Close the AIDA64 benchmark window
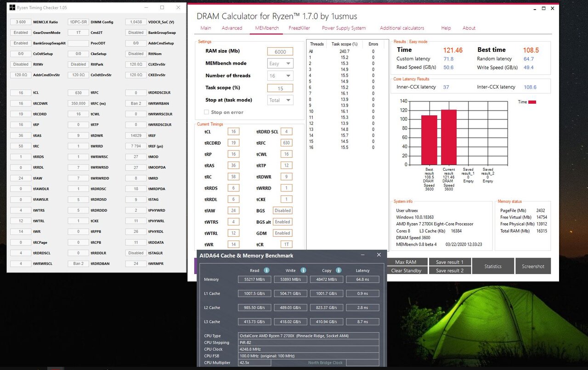588x370 pixels. point(379,255)
